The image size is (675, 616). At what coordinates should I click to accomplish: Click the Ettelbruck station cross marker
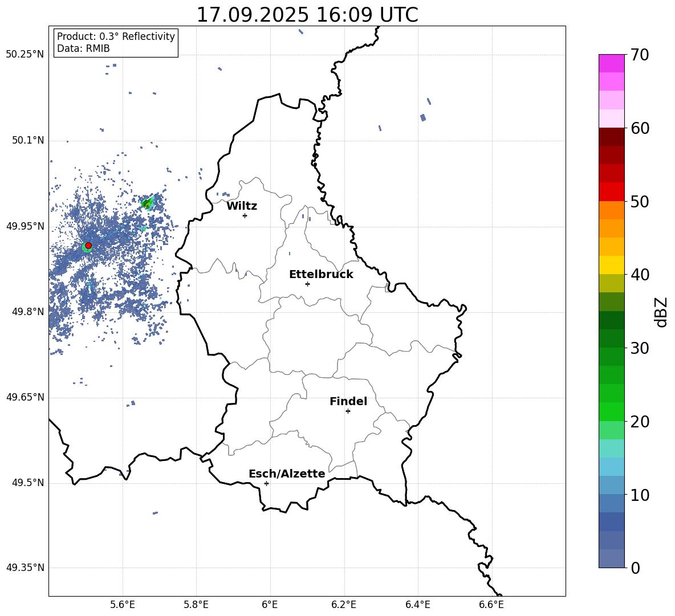pos(307,284)
